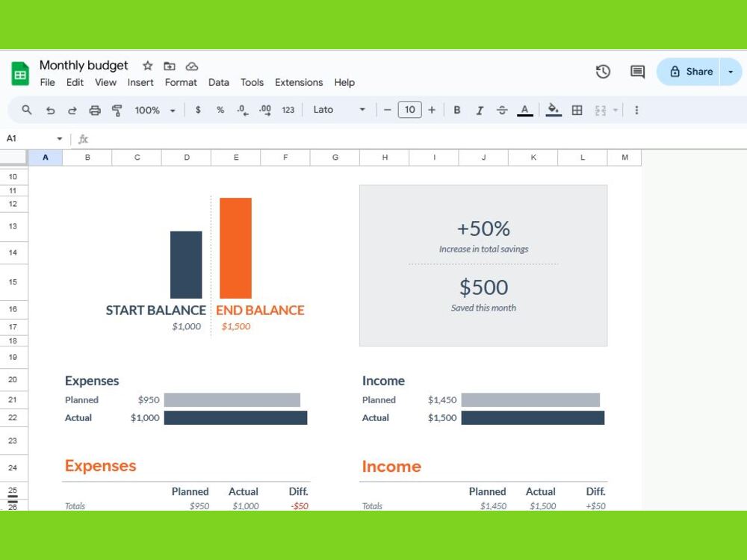Toggle strikethrough formatting
Image resolution: width=747 pixels, height=560 pixels.
502,111
